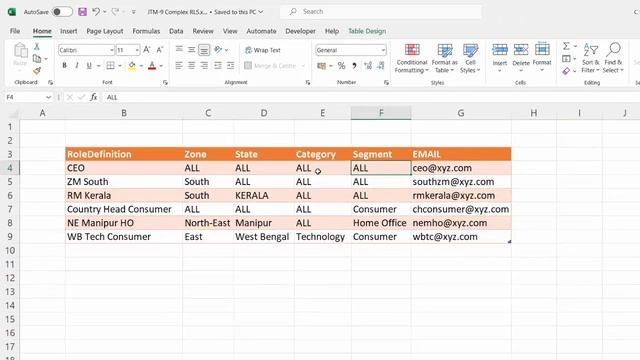Image resolution: width=640 pixels, height=360 pixels.
Task: Toggle Align Left
Action: [x=179, y=65]
